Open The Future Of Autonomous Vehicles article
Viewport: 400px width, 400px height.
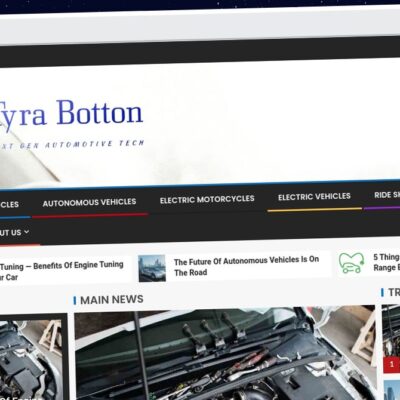(x=246, y=266)
